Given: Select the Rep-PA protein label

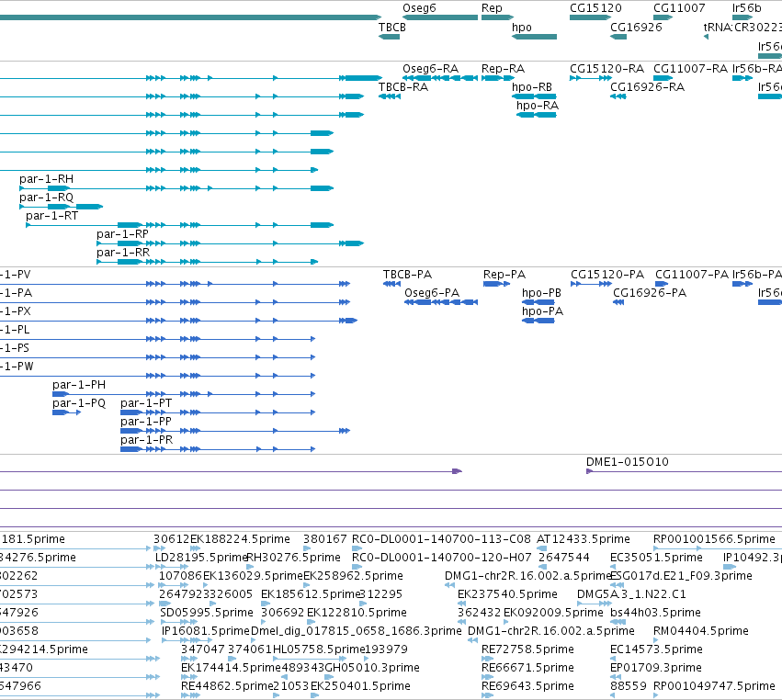Looking at the screenshot, I should tap(504, 275).
